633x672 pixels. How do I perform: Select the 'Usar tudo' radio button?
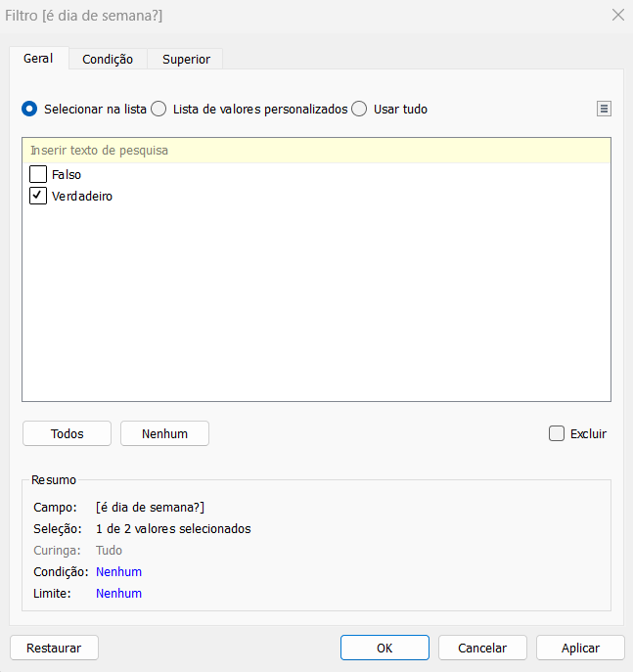pos(359,110)
